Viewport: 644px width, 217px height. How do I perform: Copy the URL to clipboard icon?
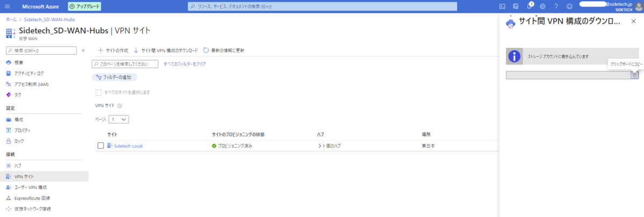[x=634, y=75]
